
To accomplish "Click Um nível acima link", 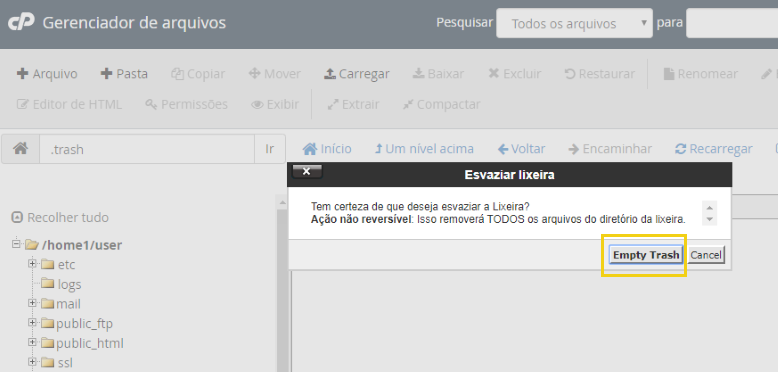I will (x=424, y=149).
